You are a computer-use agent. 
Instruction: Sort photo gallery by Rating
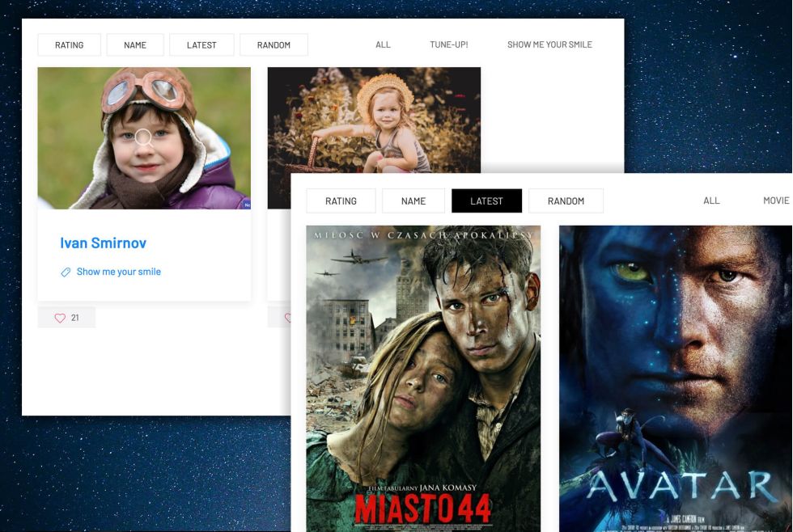69,45
